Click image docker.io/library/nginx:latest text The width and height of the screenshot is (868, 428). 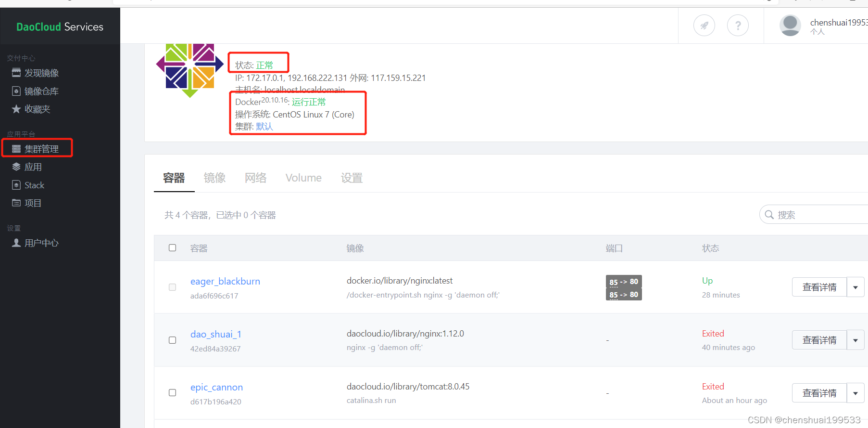pyautogui.click(x=400, y=281)
